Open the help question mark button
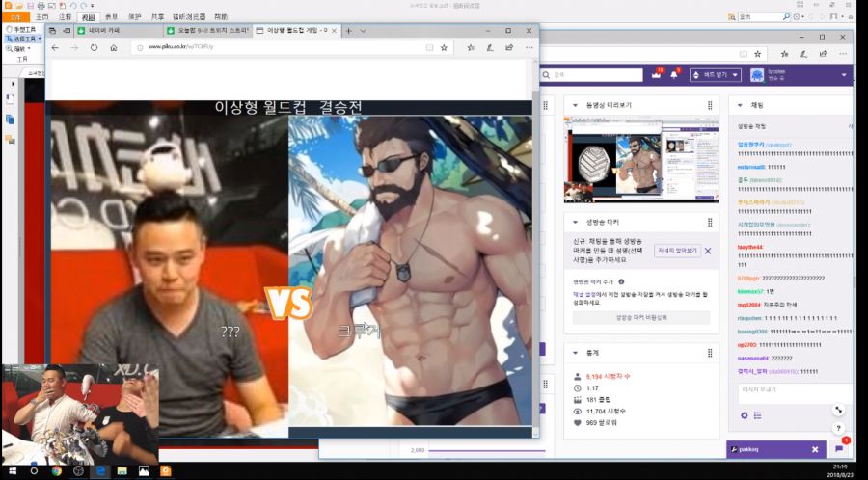The width and height of the screenshot is (868, 480). click(x=839, y=429)
